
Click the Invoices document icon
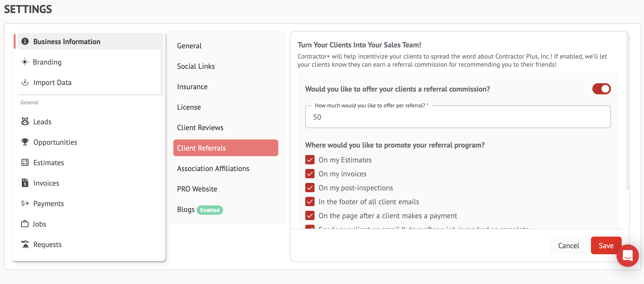coord(25,183)
